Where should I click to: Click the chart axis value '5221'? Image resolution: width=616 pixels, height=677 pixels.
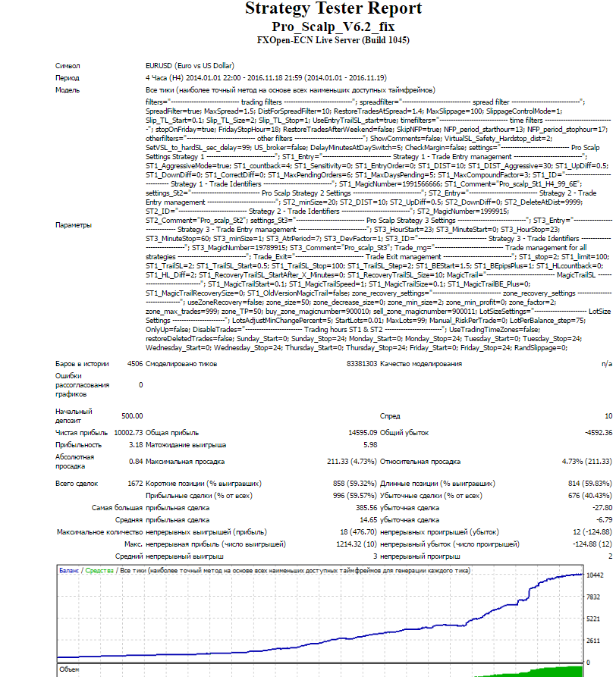click(593, 619)
